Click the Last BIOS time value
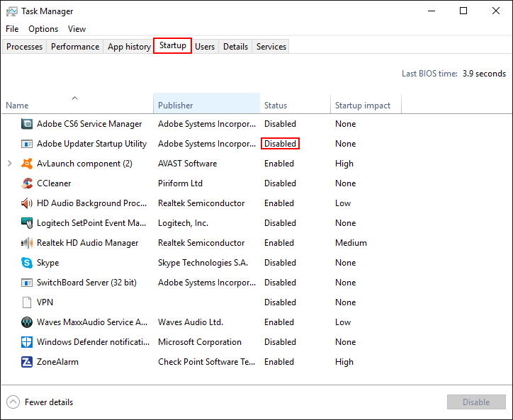The width and height of the screenshot is (513, 420). point(484,74)
